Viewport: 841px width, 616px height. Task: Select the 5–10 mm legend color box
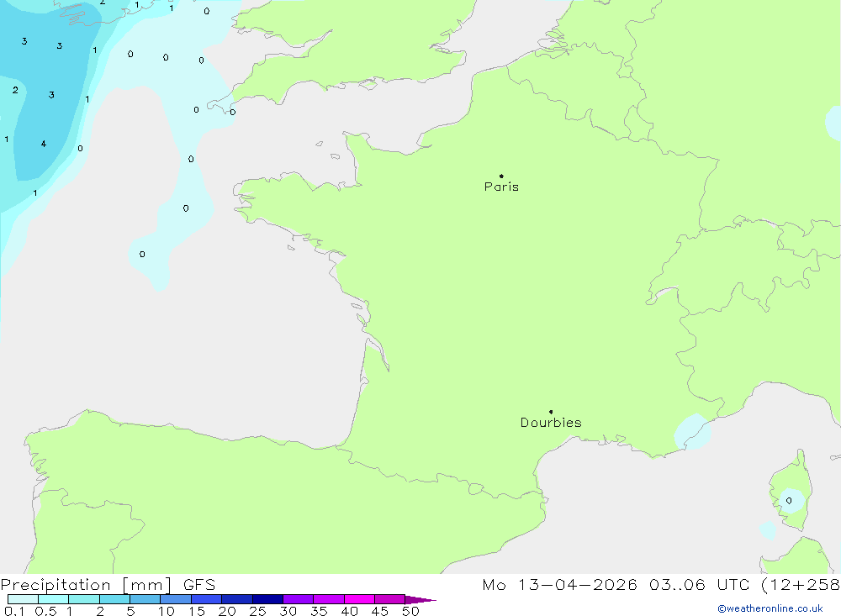point(145,599)
